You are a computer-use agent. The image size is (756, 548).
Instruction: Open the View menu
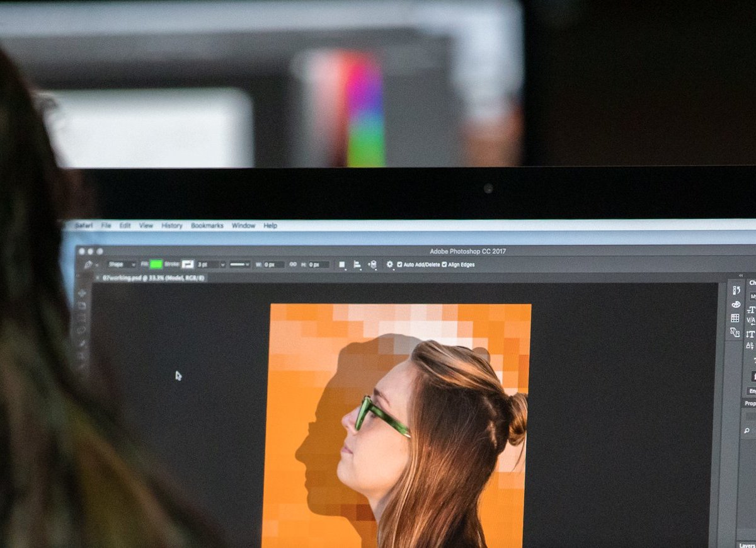(146, 225)
